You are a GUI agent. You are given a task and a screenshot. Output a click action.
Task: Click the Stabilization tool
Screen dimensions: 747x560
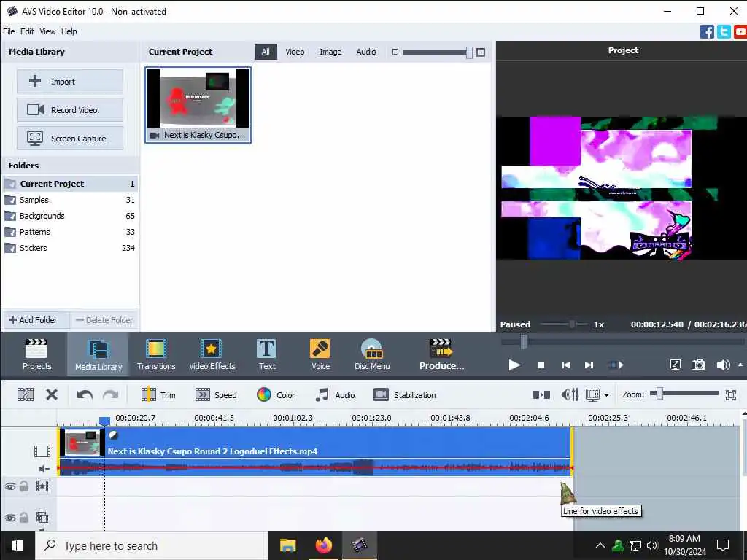(405, 394)
